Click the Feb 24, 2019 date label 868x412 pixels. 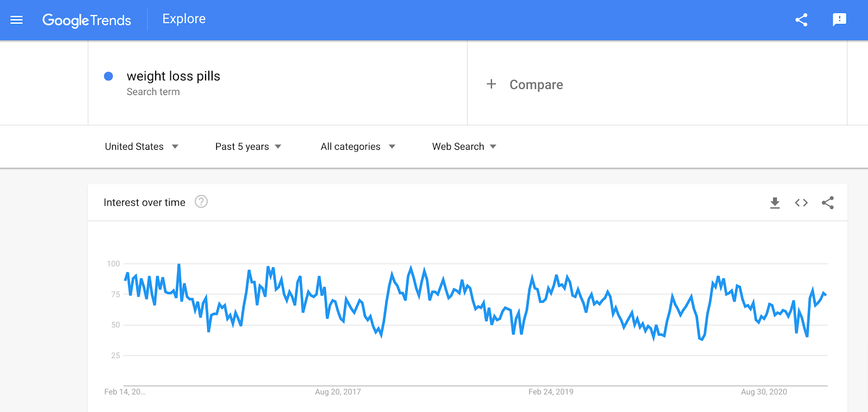pyautogui.click(x=551, y=391)
